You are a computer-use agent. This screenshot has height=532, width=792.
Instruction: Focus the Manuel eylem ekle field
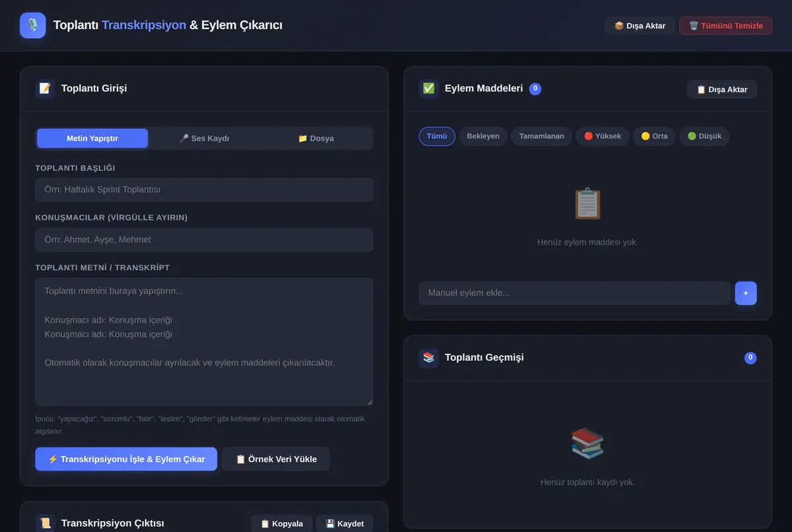coord(574,293)
